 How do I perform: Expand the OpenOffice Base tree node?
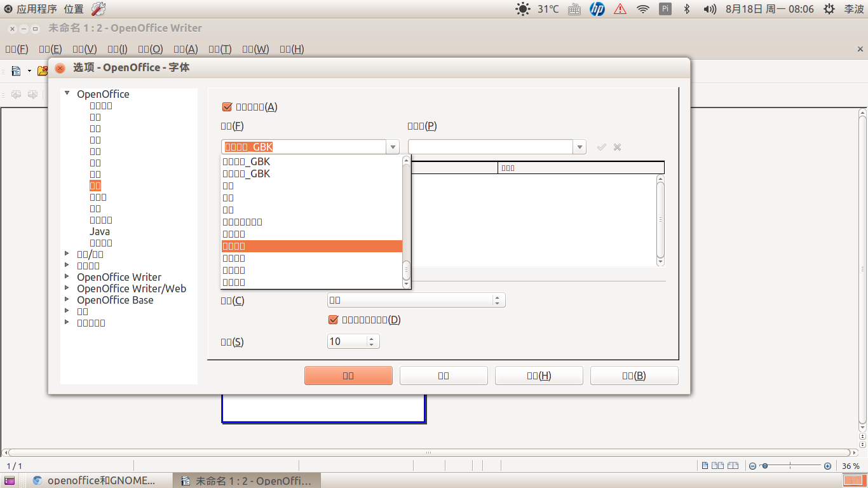tap(67, 299)
